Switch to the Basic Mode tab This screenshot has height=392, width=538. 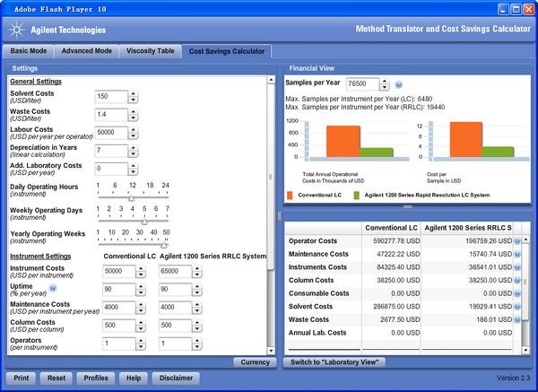[x=29, y=51]
